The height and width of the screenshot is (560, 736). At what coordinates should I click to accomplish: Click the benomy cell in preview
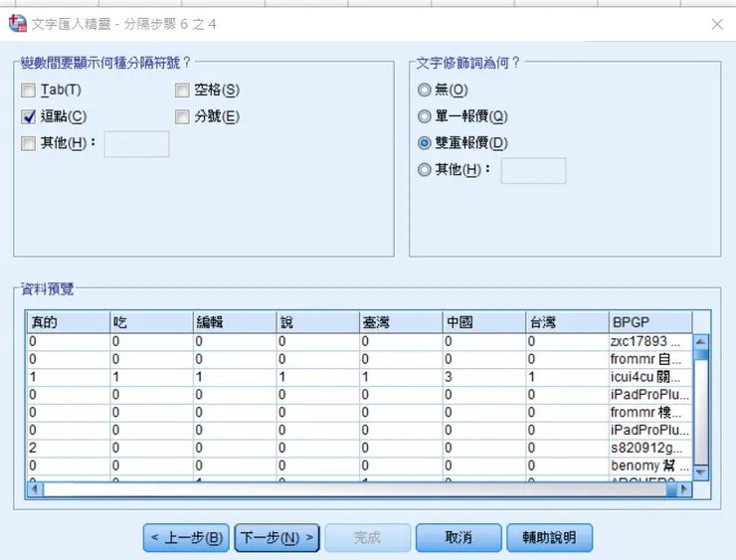click(650, 466)
